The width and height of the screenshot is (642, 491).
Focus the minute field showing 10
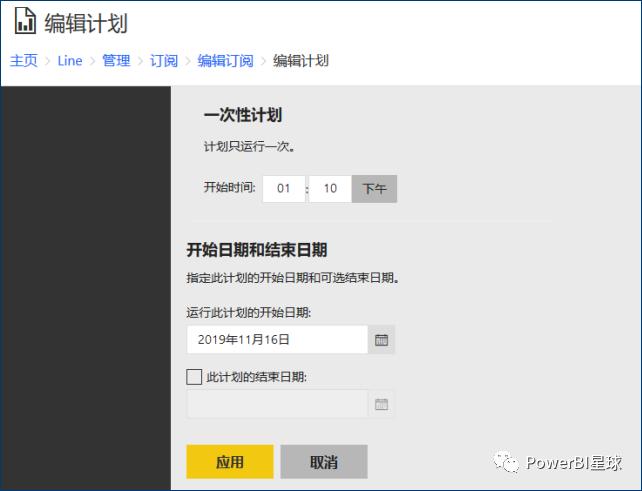pos(330,189)
